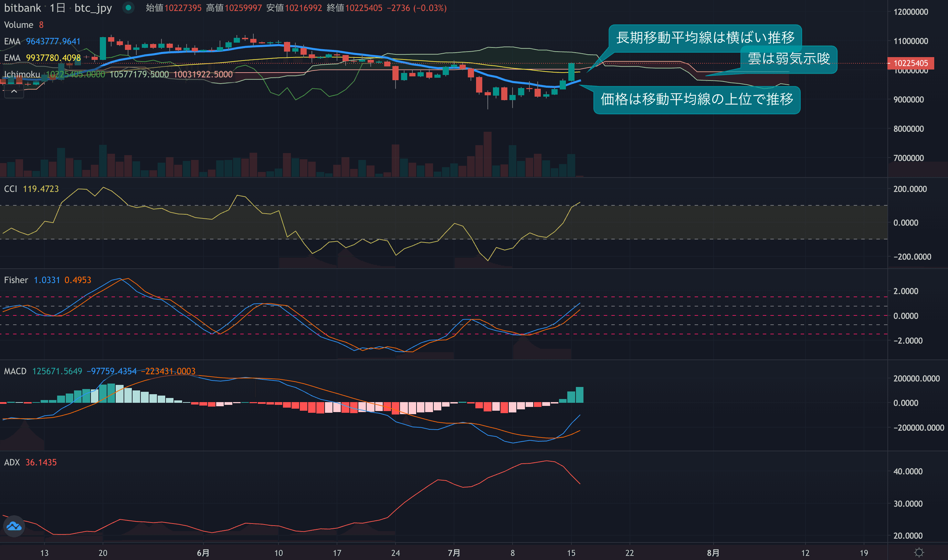Click the 7月 date axis marker
Image resolution: width=948 pixels, height=560 pixels.
454,553
